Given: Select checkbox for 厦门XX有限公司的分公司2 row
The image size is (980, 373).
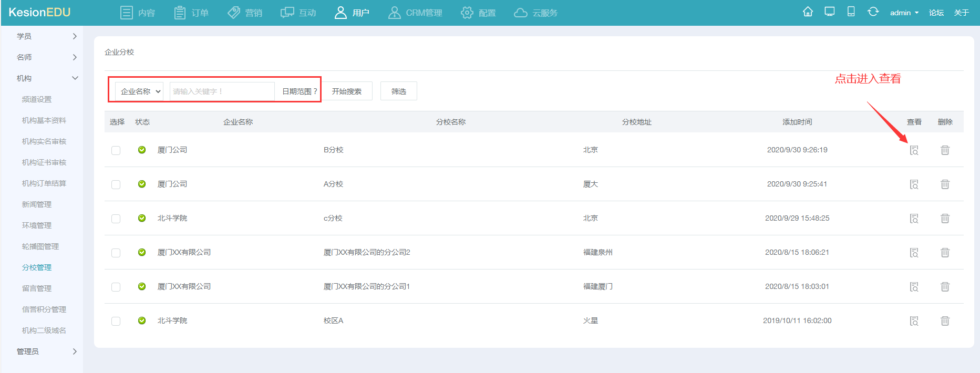Looking at the screenshot, I should pos(116,253).
